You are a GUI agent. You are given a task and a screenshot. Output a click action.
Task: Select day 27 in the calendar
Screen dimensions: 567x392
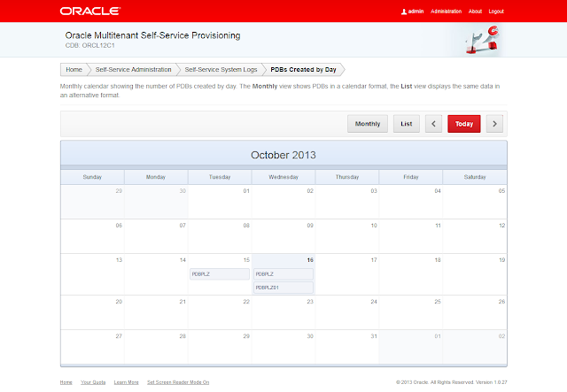pyautogui.click(x=92, y=347)
